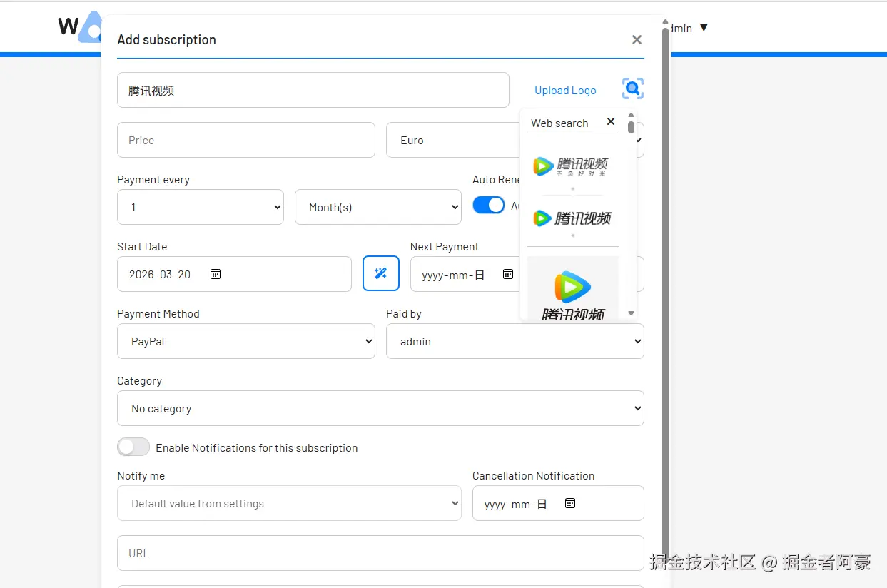Close the Add subscription dialog
This screenshot has width=887, height=588.
click(x=637, y=40)
